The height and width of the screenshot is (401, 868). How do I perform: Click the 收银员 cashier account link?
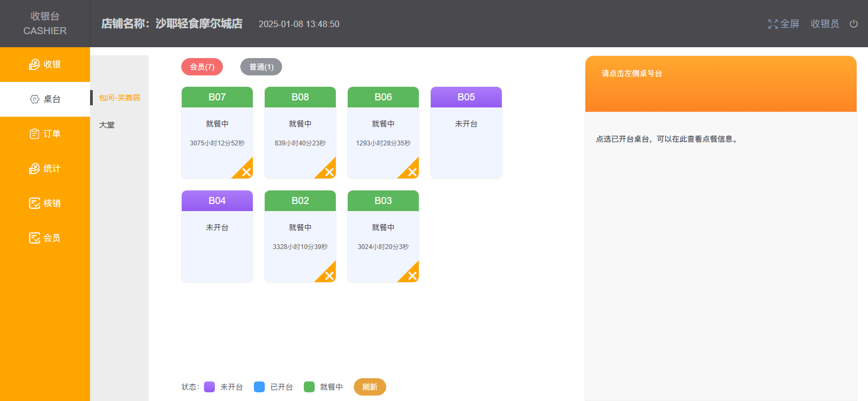[825, 24]
